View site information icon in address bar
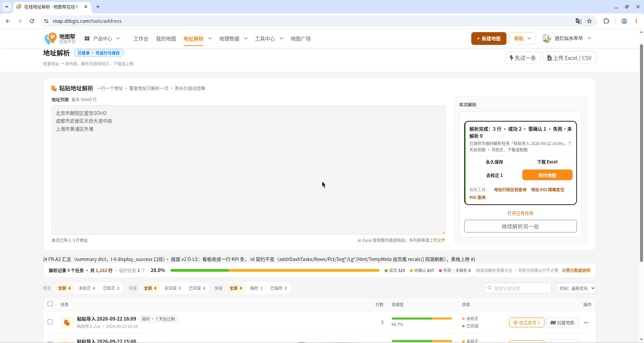644x343 pixels. tap(46, 21)
